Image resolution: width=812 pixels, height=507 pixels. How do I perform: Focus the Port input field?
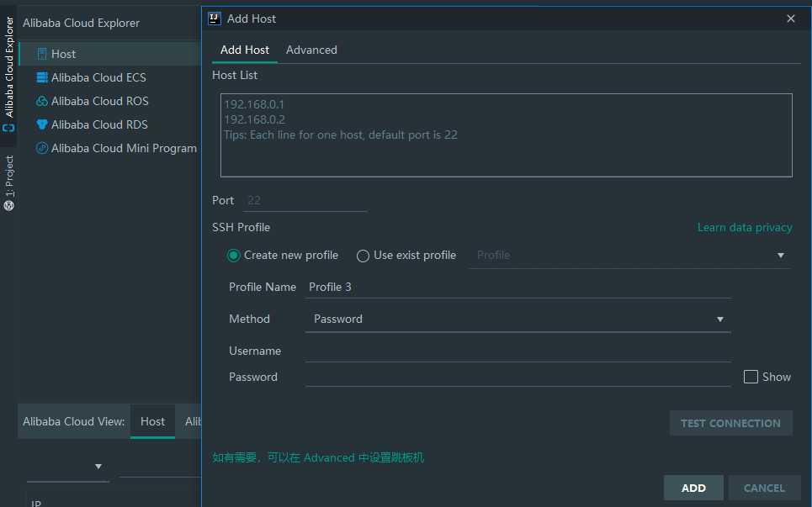point(305,201)
